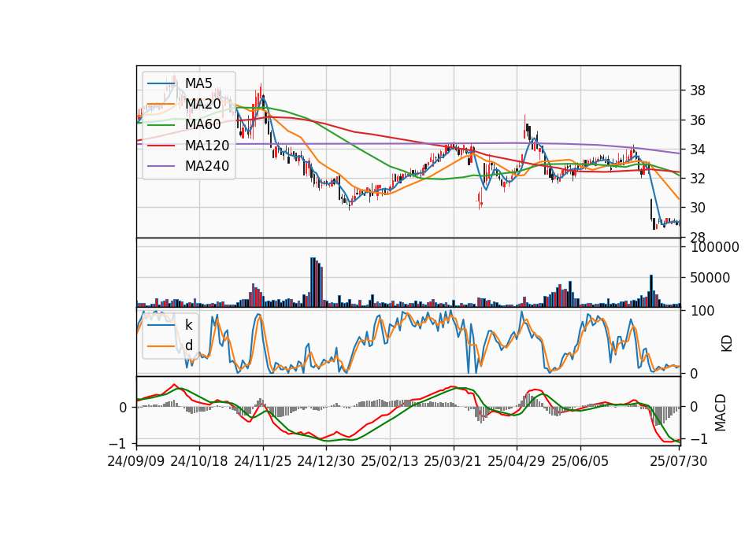The image size is (756, 543).
Task: Click the 25/03/21 date axis label
Action: point(453,461)
